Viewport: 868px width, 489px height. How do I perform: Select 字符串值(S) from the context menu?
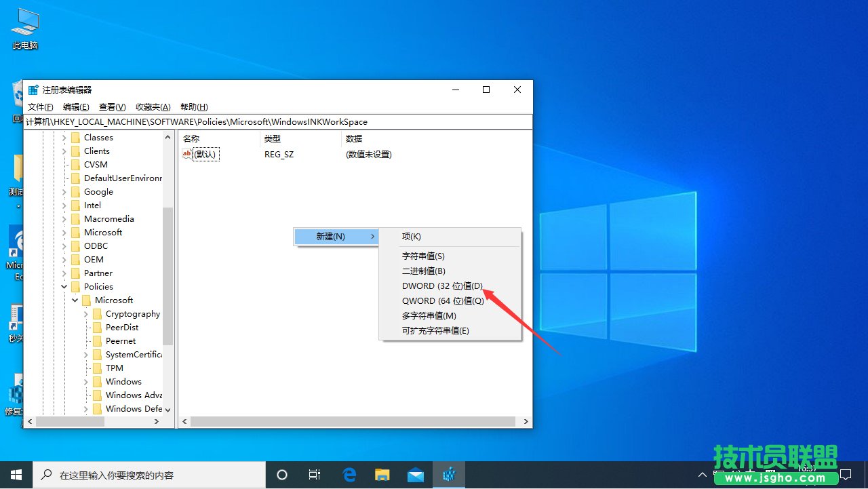tap(423, 256)
